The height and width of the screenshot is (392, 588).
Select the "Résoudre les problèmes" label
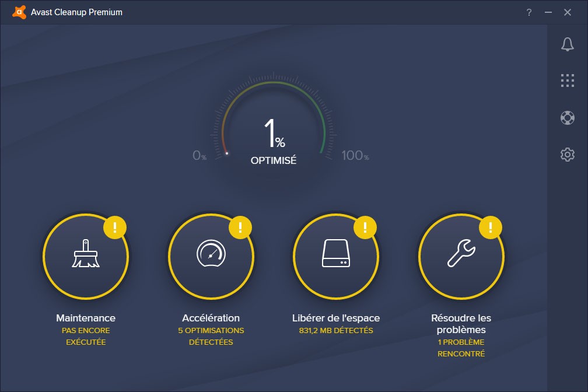(461, 324)
